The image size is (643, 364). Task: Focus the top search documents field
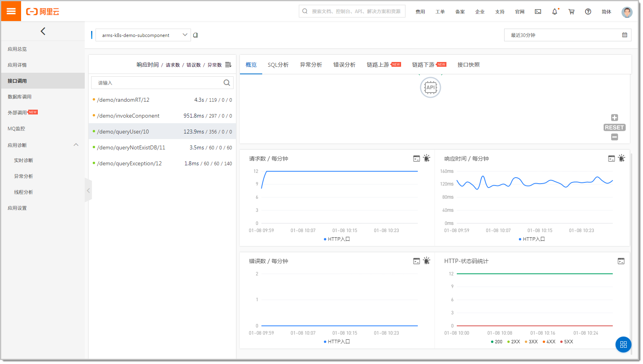tap(352, 11)
